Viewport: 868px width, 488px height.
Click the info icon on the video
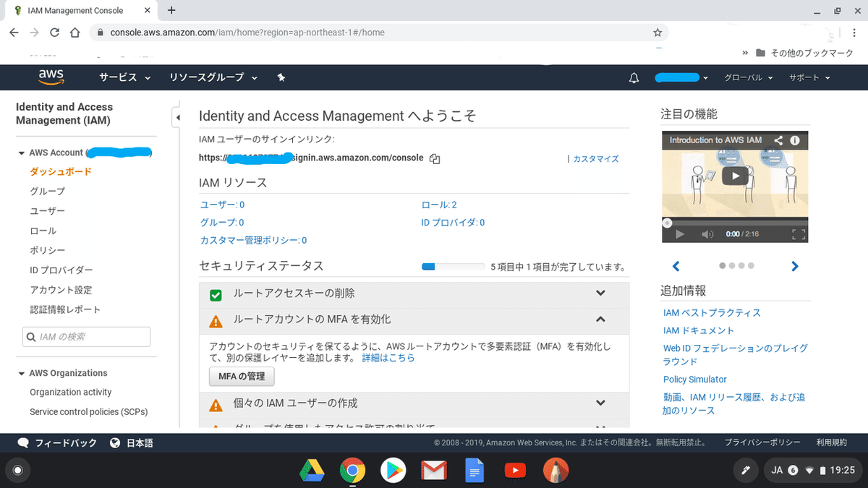794,140
